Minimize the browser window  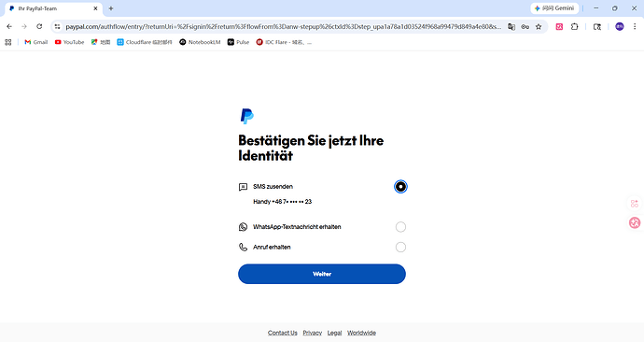596,8
